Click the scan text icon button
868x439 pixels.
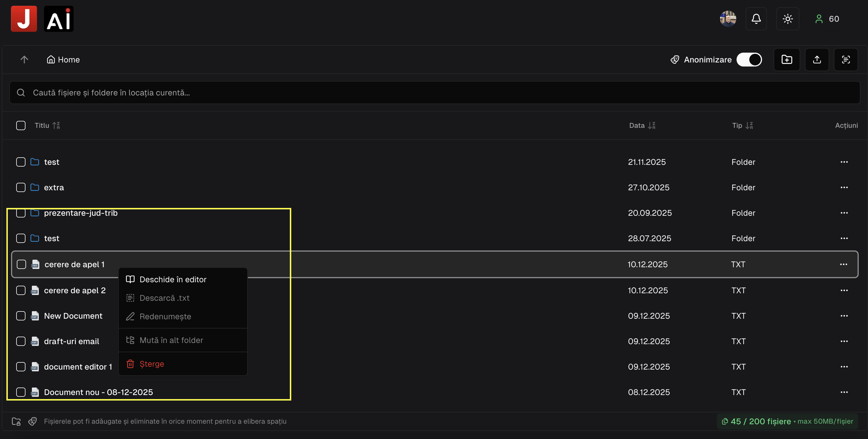point(846,60)
